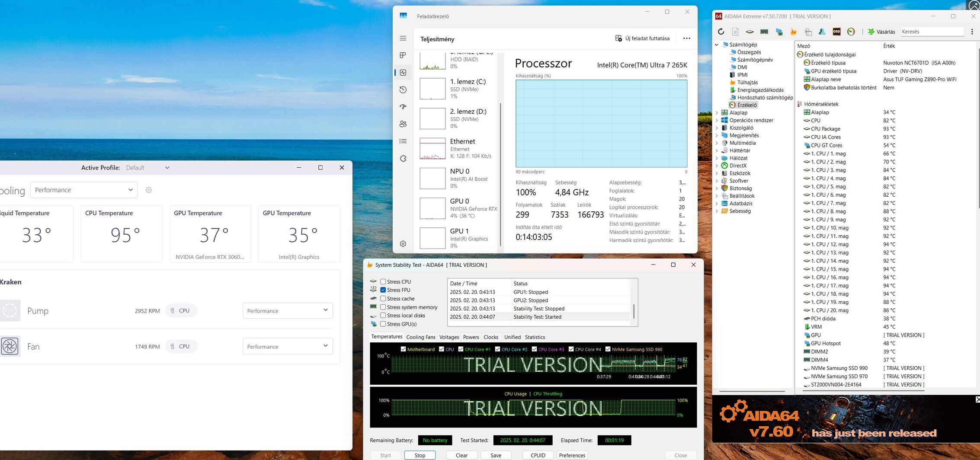This screenshot has width=980, height=460.
Task: Open AIDA64 three-dot more menu
Action: pos(972,32)
